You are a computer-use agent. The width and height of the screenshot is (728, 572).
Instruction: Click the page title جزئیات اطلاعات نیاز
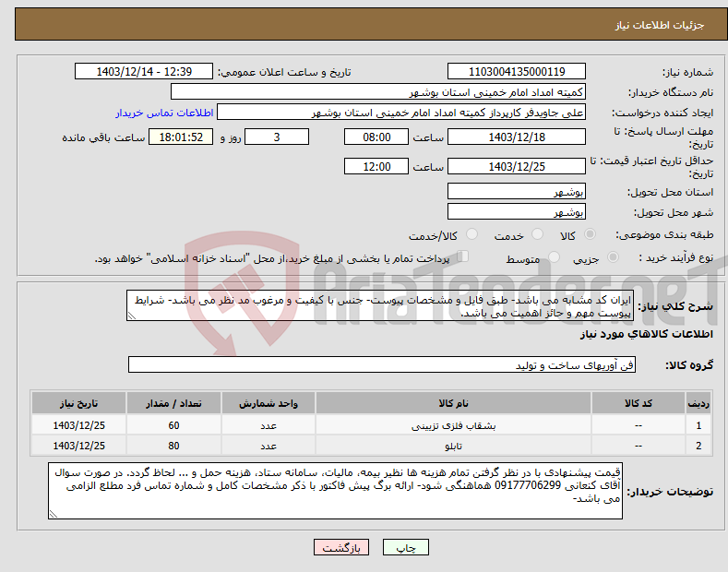click(660, 25)
